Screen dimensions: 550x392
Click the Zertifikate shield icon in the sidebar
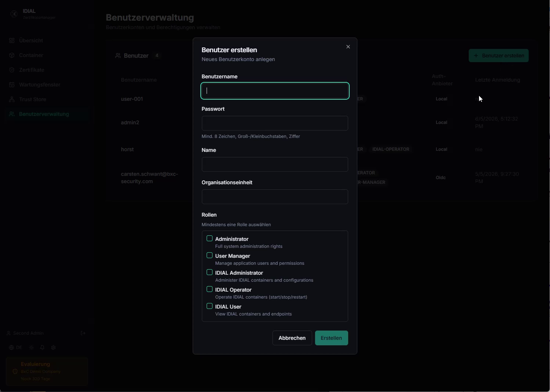[x=12, y=70]
